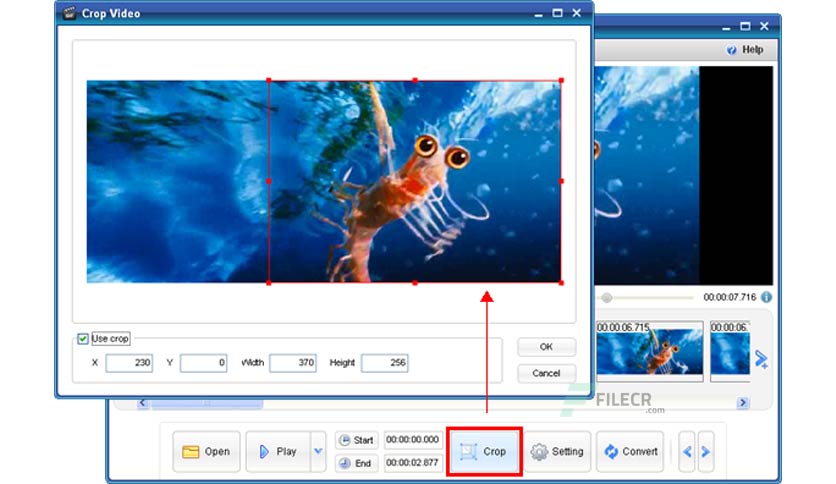836x484 pixels.
Task: Open Help in the main window
Action: [745, 50]
